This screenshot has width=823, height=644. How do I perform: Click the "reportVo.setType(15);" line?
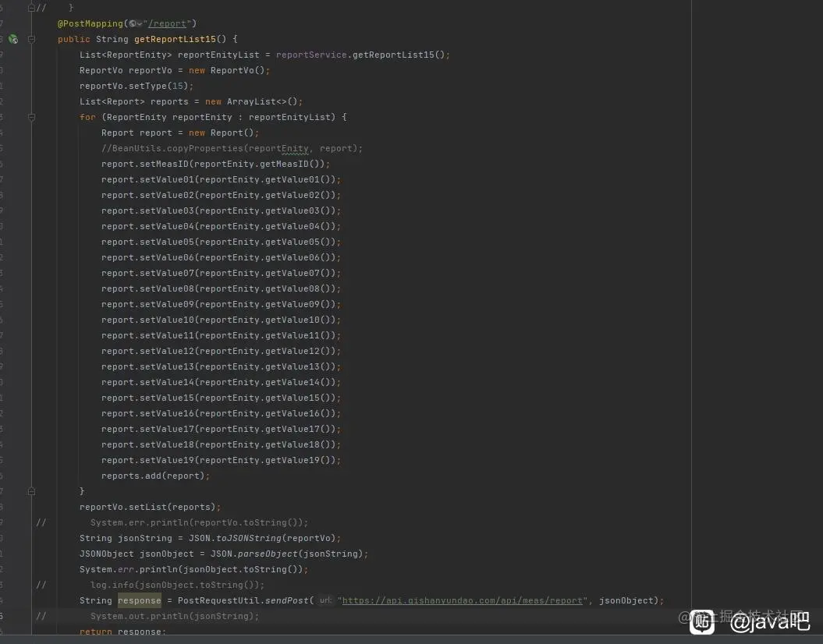click(x=137, y=86)
